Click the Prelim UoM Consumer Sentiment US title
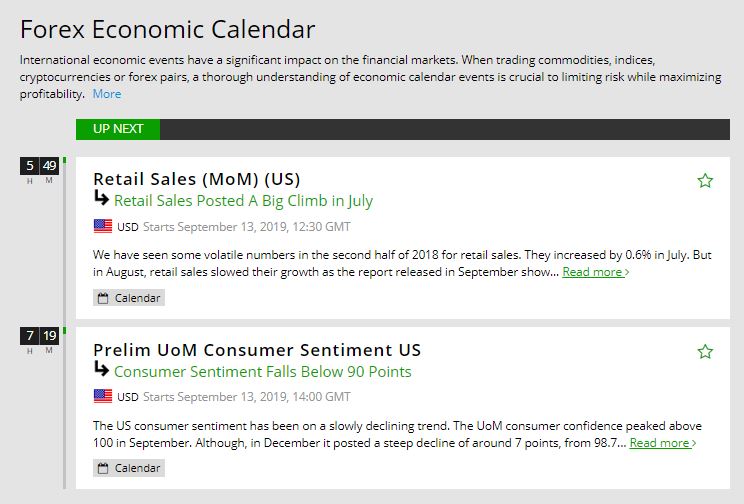 (x=257, y=350)
